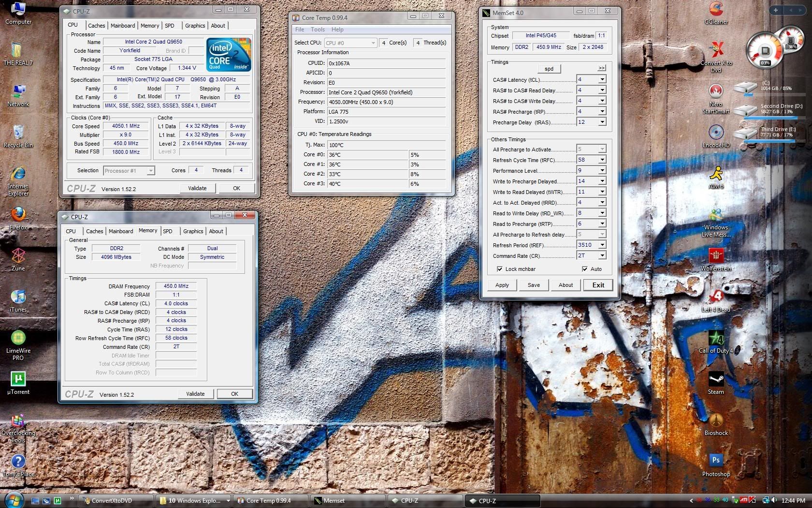The width and height of the screenshot is (812, 508).
Task: Open Tools menu in Core Temp
Action: pyautogui.click(x=318, y=30)
